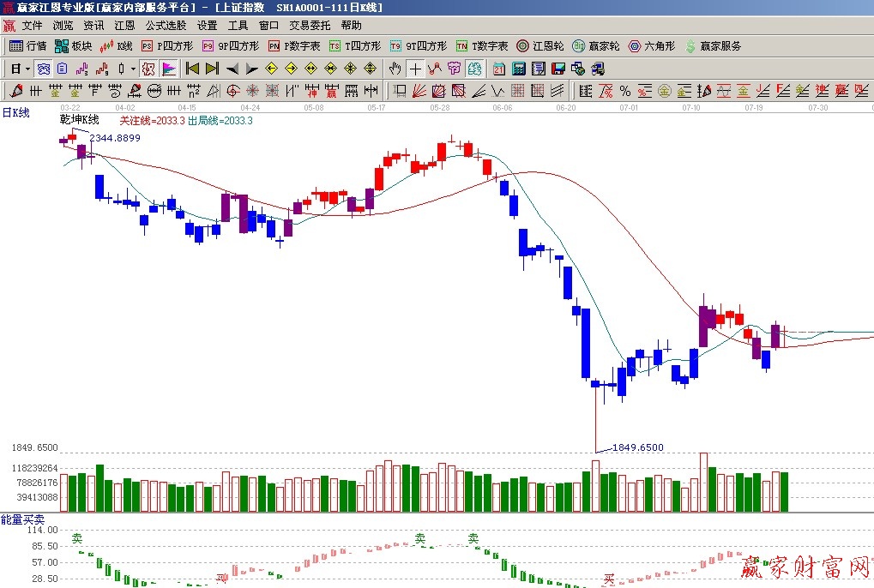Open the 交易委托 menu
874x588 pixels.
pyautogui.click(x=309, y=26)
